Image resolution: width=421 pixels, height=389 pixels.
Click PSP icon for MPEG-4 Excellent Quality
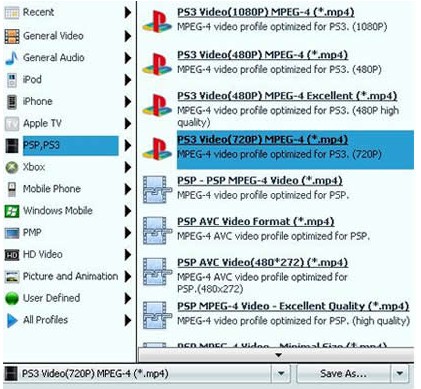[x=157, y=315]
